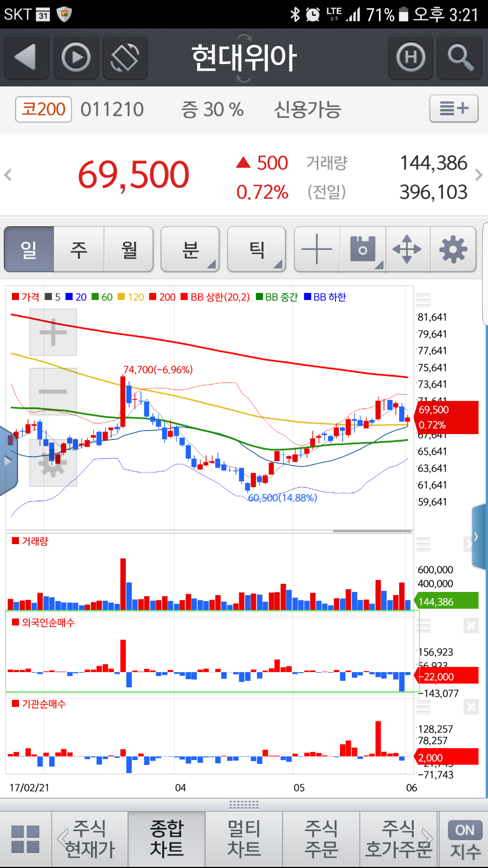Select the 월 monthly period

tap(129, 250)
